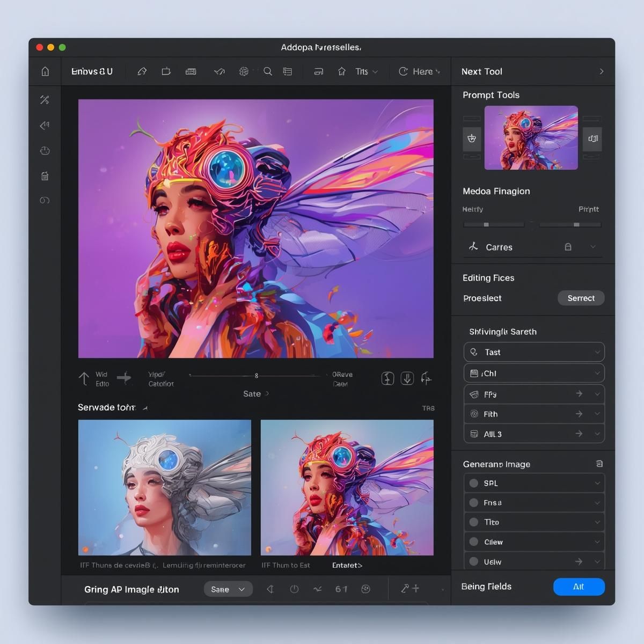Select the SPL radio option
This screenshot has height=644, width=644.
(474, 483)
